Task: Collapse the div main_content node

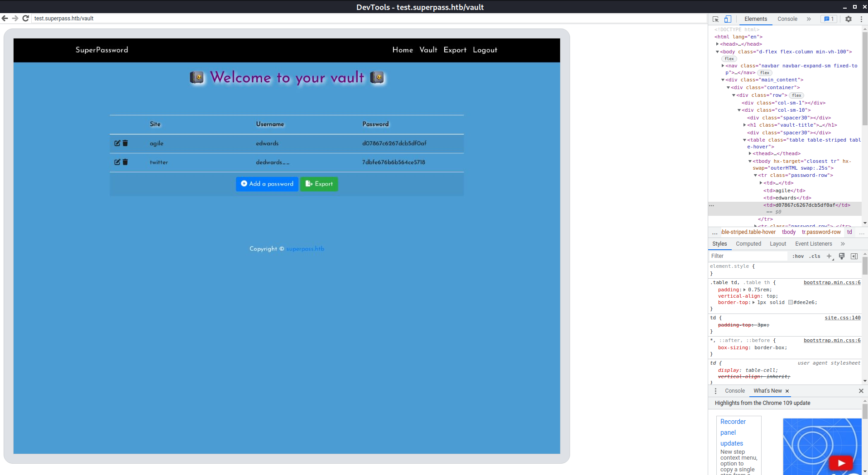Action: tap(723, 80)
